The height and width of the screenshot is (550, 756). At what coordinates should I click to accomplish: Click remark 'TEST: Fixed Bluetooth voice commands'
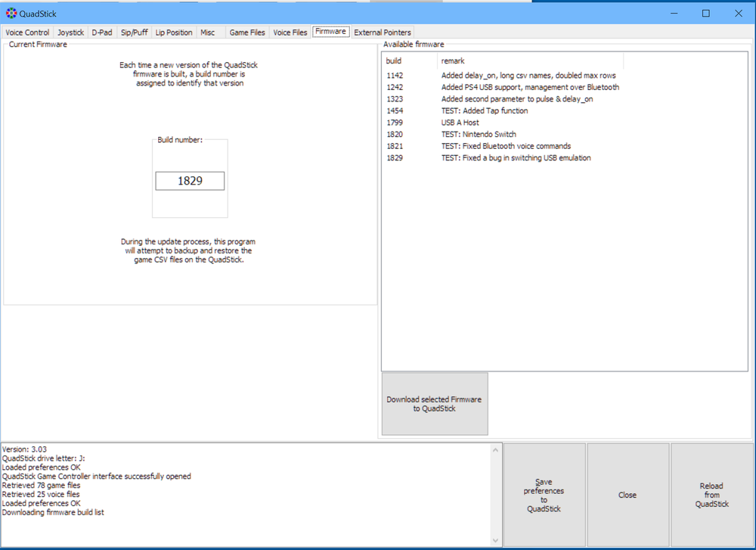[506, 146]
